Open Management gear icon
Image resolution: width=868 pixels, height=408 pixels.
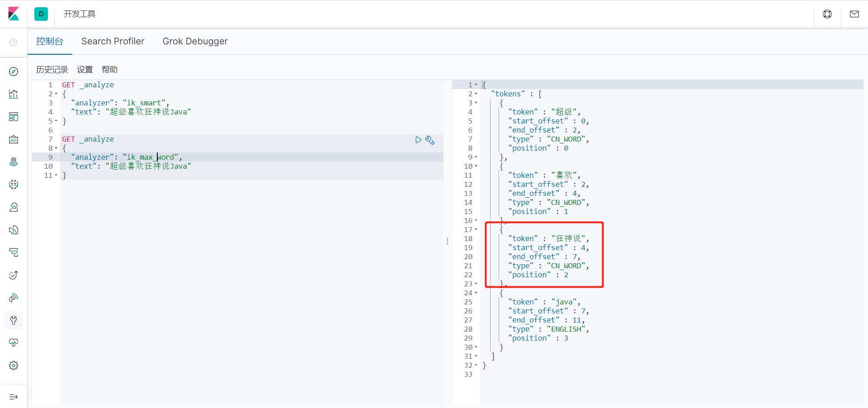coord(14,365)
